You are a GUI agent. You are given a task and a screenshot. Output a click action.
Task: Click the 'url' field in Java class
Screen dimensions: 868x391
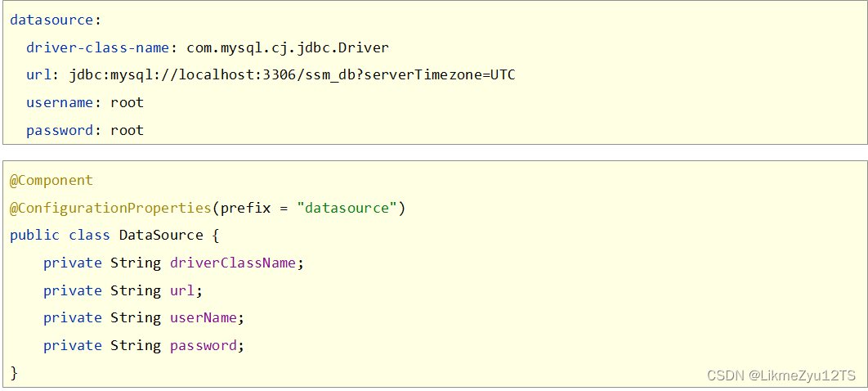182,290
